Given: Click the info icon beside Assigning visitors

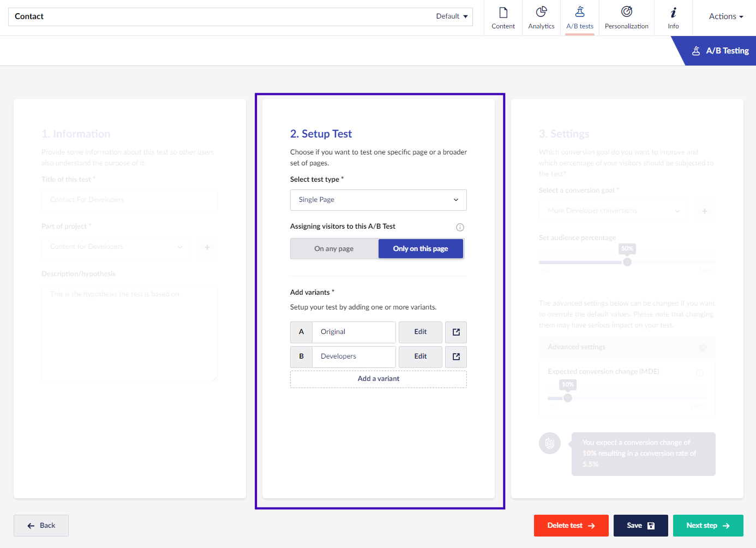Looking at the screenshot, I should (x=460, y=227).
